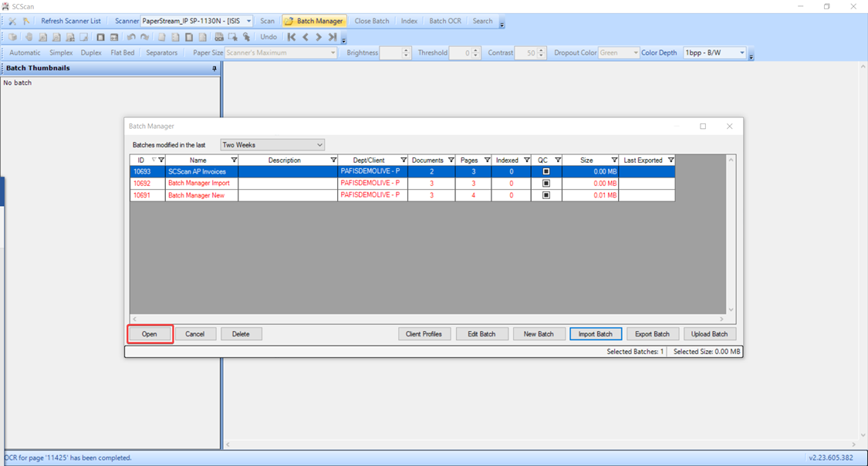This screenshot has height=466, width=868.
Task: Click the first page navigation arrow
Action: tap(292, 37)
